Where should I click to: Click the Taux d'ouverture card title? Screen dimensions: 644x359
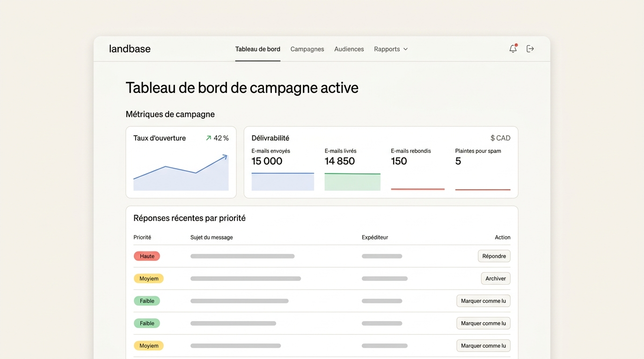pyautogui.click(x=160, y=138)
